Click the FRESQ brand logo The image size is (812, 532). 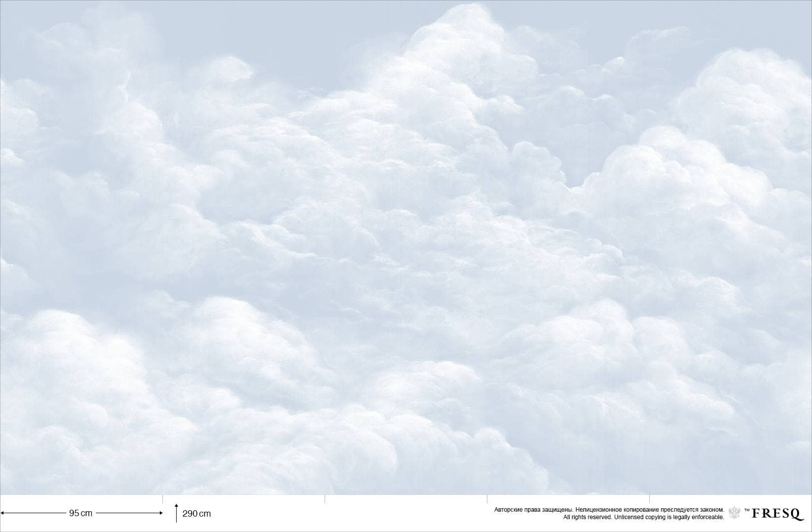(778, 514)
